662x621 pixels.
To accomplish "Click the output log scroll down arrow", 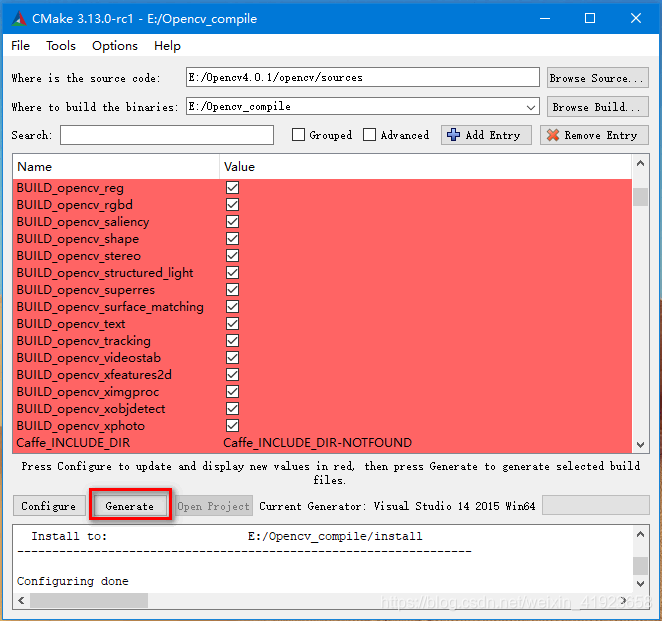I will click(640, 584).
